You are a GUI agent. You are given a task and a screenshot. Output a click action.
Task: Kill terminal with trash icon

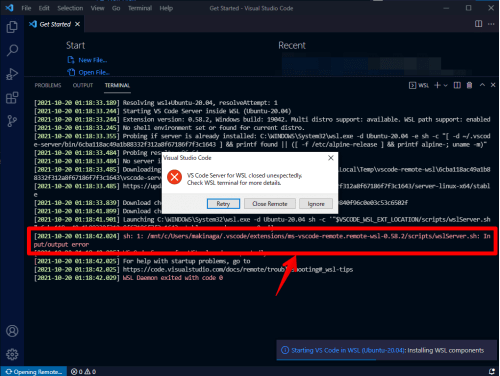469,85
